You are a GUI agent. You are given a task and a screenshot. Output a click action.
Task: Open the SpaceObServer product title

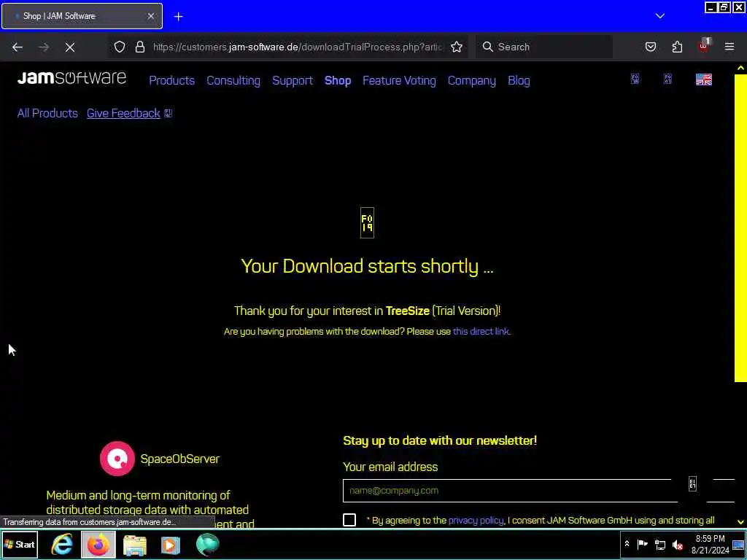pyautogui.click(x=180, y=459)
